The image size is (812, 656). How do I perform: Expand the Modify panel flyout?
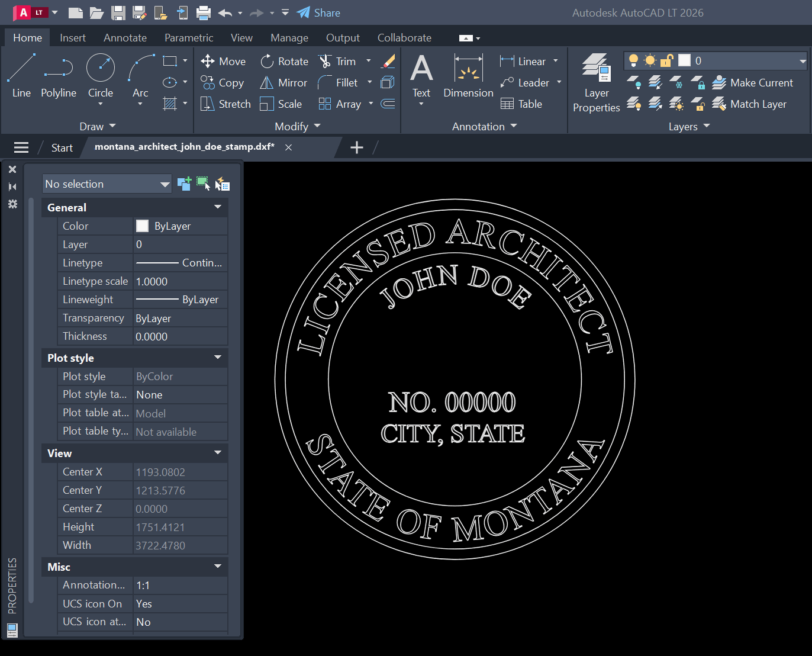[x=298, y=126]
